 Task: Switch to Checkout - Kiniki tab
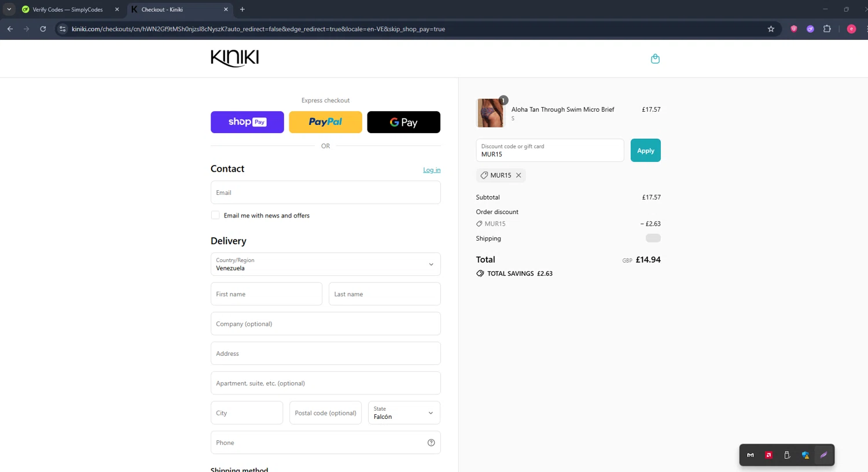(x=178, y=9)
